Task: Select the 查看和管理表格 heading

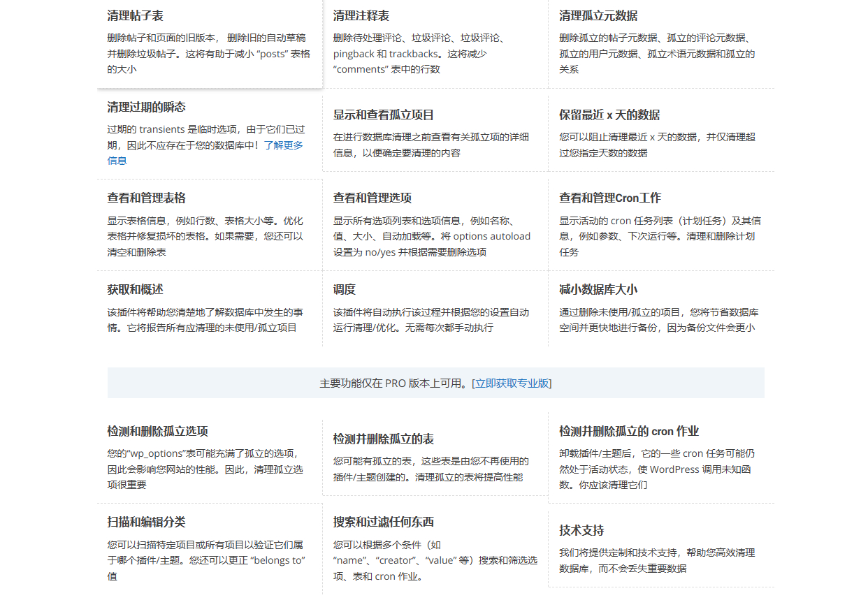Action: (147, 198)
